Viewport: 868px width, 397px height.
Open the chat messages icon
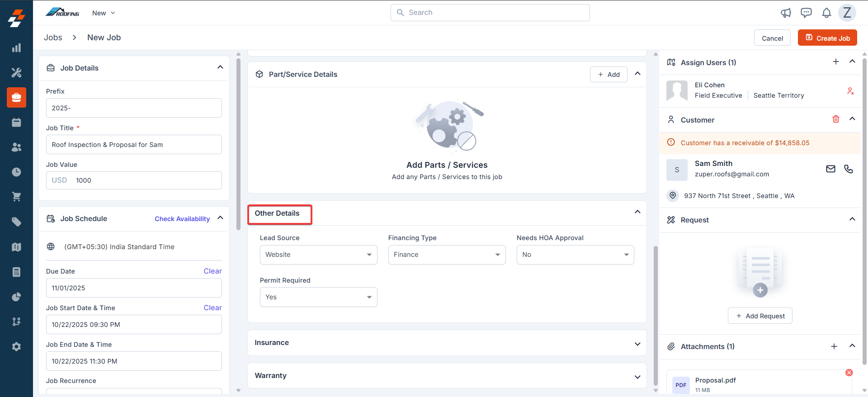806,13
